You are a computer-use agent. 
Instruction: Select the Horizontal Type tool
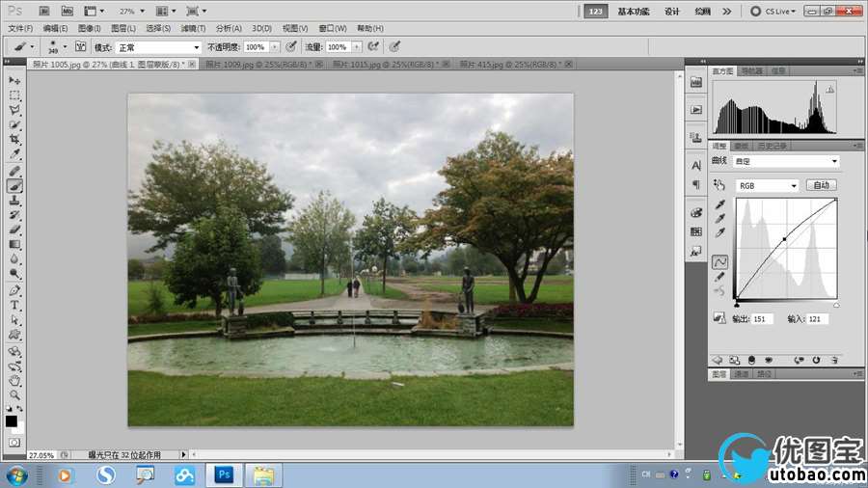(x=14, y=306)
